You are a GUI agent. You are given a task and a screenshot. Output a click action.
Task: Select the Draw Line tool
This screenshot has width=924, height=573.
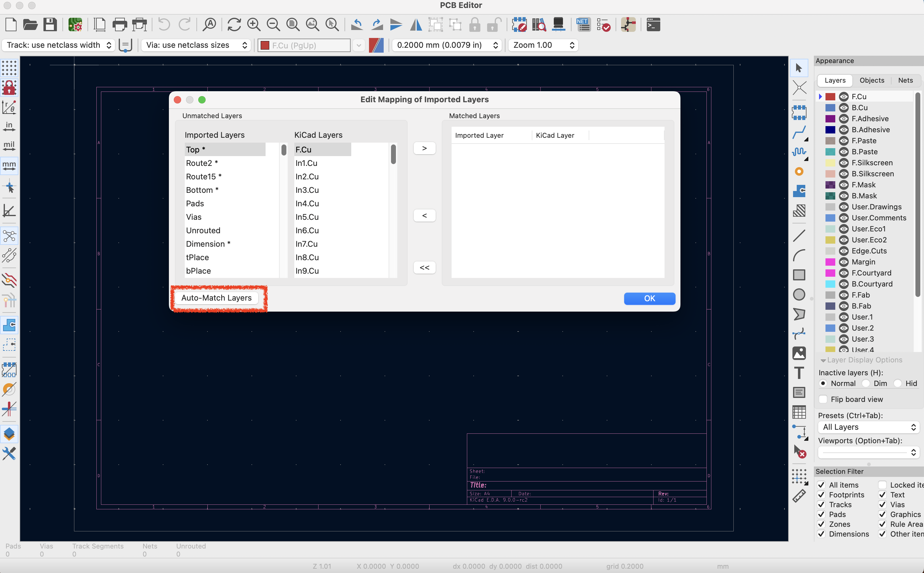(x=799, y=236)
